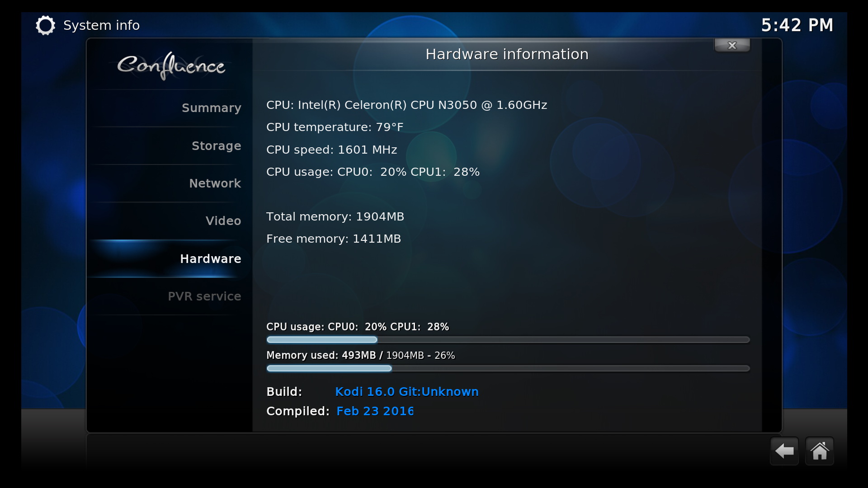Click the Free memory: 1411MB line
Image resolution: width=868 pixels, height=488 pixels.
(x=334, y=239)
